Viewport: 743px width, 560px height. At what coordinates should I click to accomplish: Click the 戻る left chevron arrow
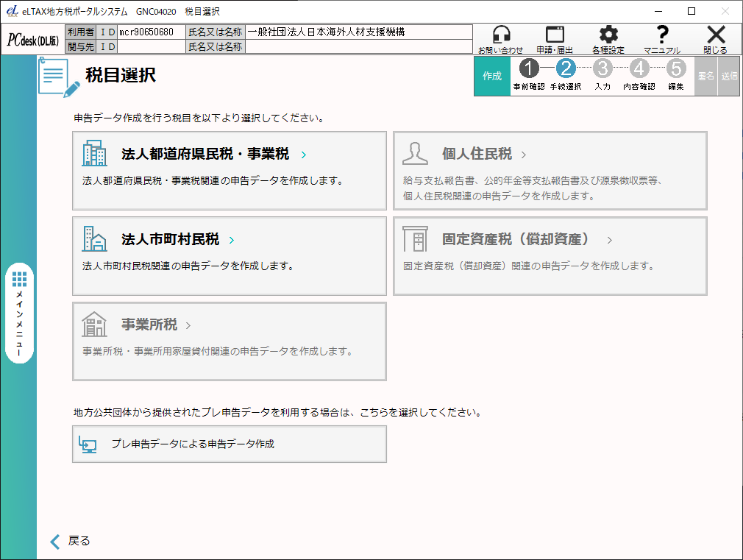point(55,542)
